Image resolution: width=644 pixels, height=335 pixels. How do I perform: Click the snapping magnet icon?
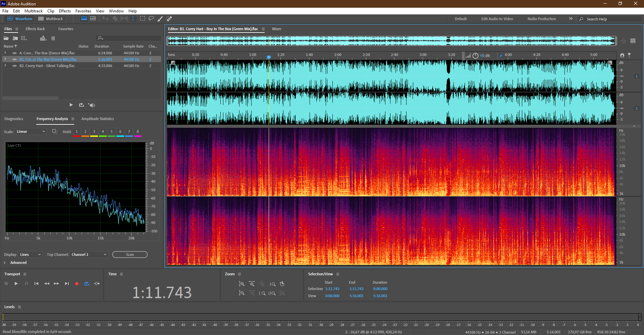622,55
